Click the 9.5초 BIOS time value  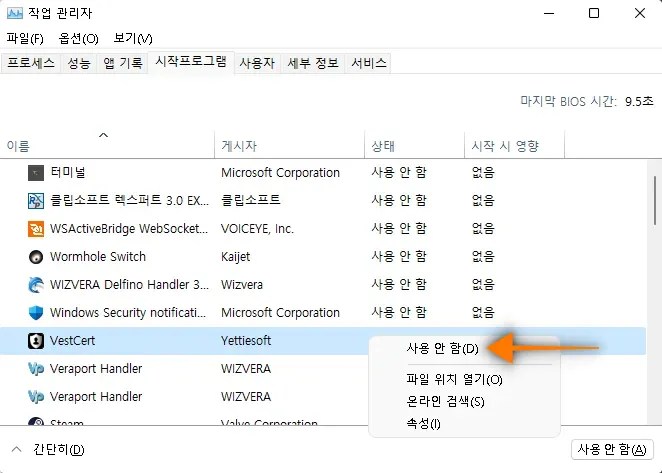(x=639, y=101)
